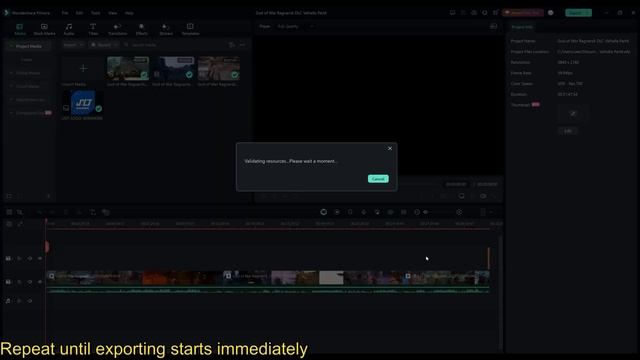Image resolution: width=640 pixels, height=360 pixels.
Task: Select the first God of War clip thumbnail
Action: pyautogui.click(x=128, y=69)
